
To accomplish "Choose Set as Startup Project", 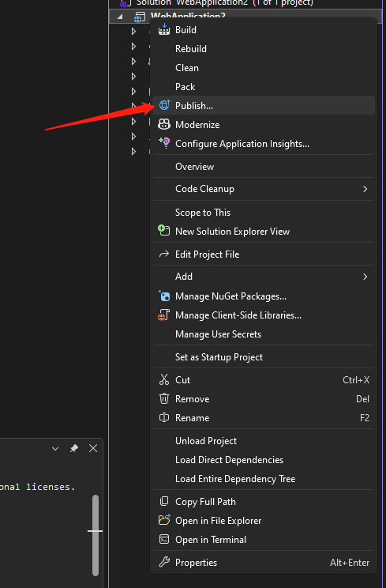I will (x=264, y=357).
